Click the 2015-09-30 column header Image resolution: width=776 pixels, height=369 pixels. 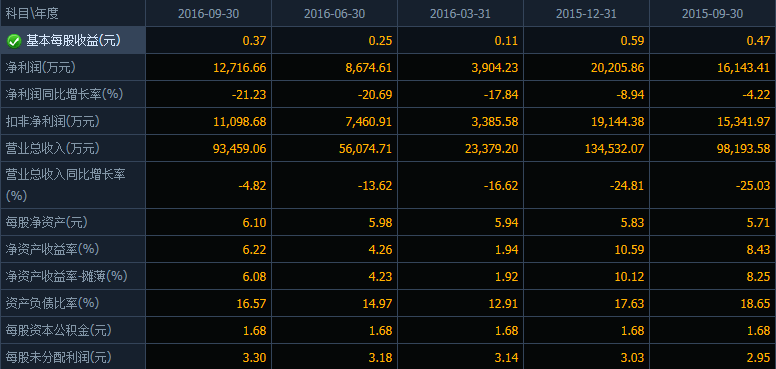pos(713,13)
